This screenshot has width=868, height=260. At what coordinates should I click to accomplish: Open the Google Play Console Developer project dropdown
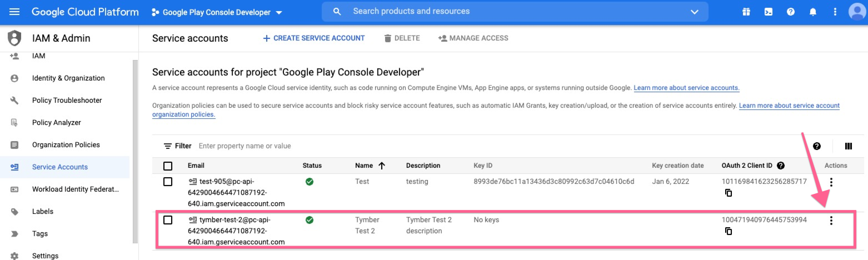point(217,12)
